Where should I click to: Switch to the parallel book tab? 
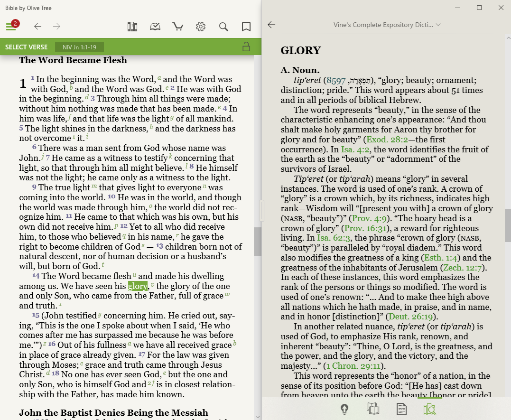click(373, 409)
